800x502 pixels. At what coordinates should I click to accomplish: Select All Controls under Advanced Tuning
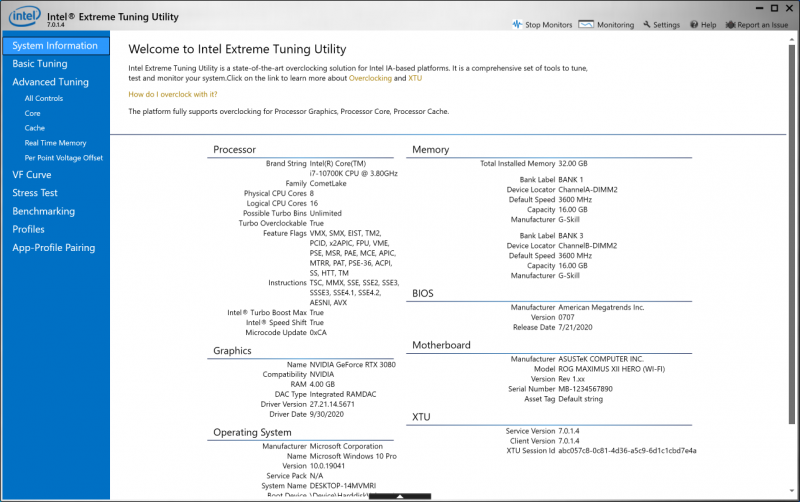44,98
